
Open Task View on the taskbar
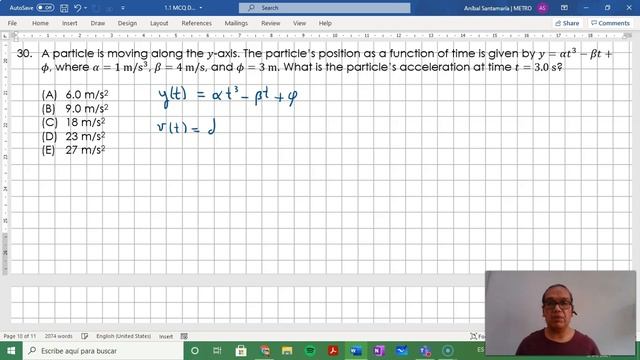(217, 351)
